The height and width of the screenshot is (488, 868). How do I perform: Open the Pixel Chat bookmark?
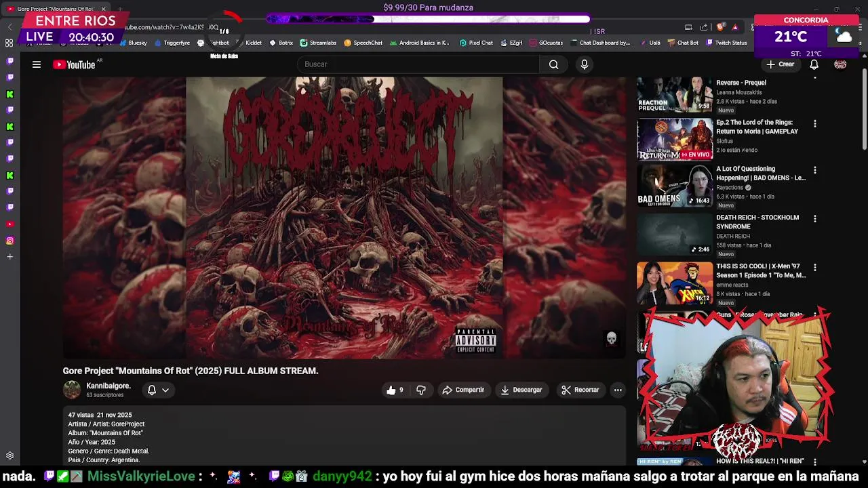coord(476,43)
